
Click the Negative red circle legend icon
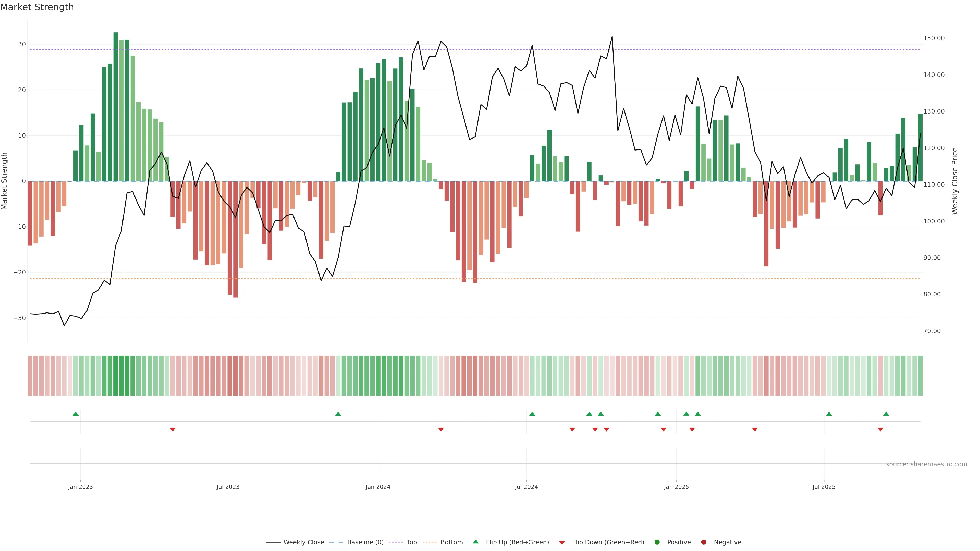pyautogui.click(x=703, y=542)
